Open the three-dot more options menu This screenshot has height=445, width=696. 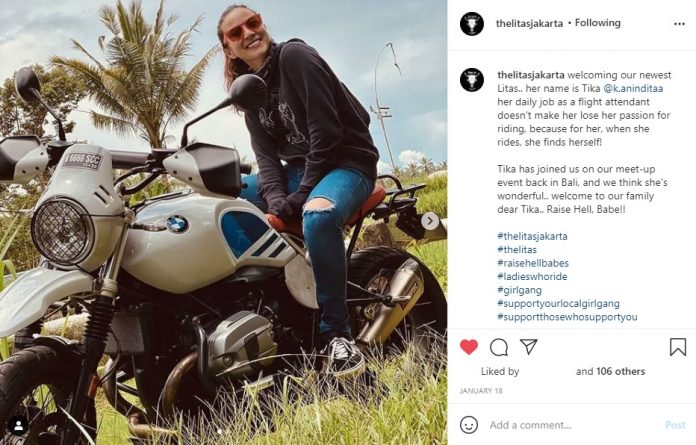pyautogui.click(x=679, y=24)
